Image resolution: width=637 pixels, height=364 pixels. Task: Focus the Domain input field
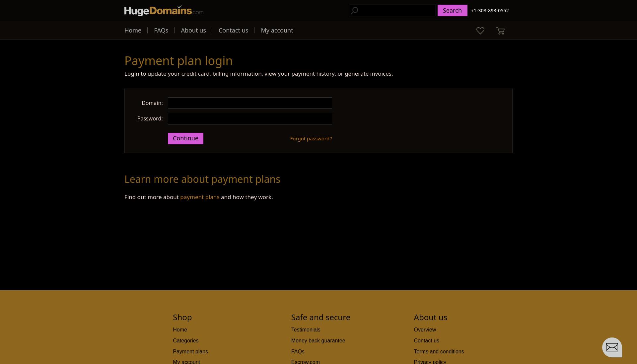[x=250, y=103]
